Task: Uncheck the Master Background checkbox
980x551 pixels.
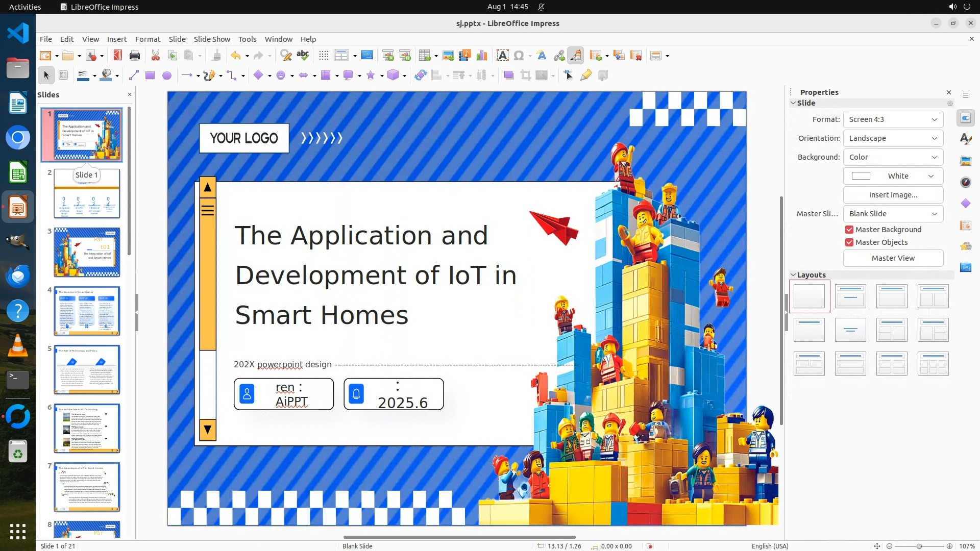Action: coord(849,230)
